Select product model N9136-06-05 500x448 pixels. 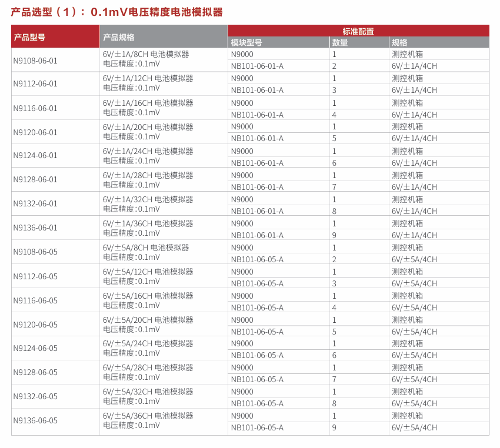35,420
